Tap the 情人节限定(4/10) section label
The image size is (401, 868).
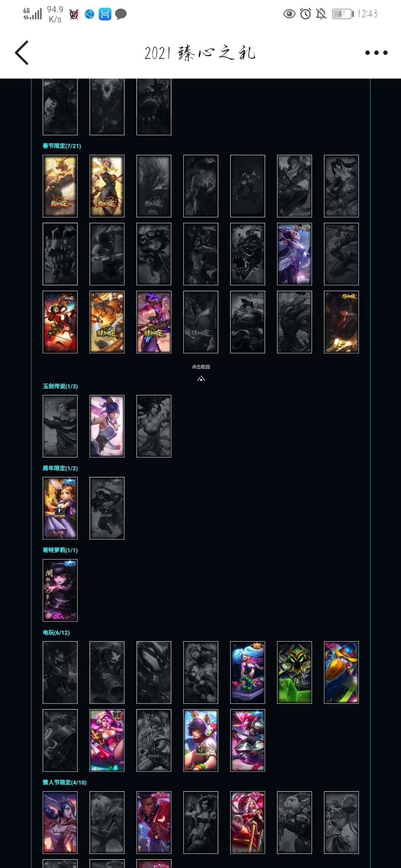pyautogui.click(x=65, y=782)
